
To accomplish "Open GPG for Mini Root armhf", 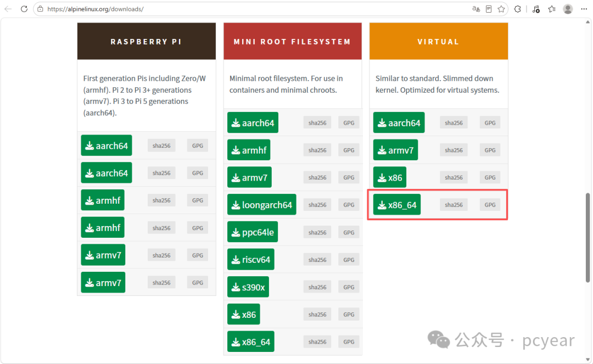I will point(349,150).
